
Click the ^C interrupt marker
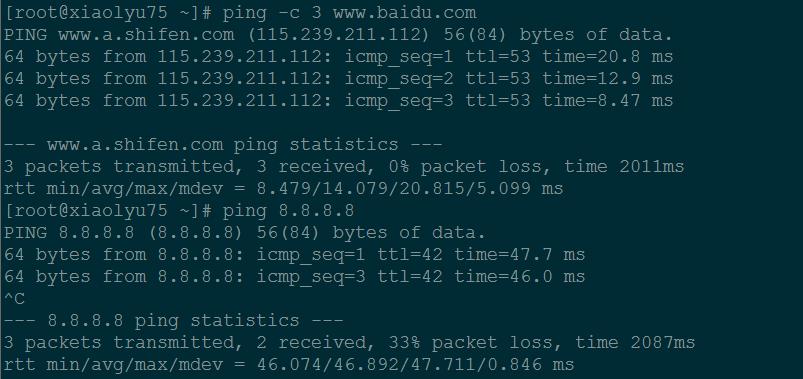[x=14, y=299]
